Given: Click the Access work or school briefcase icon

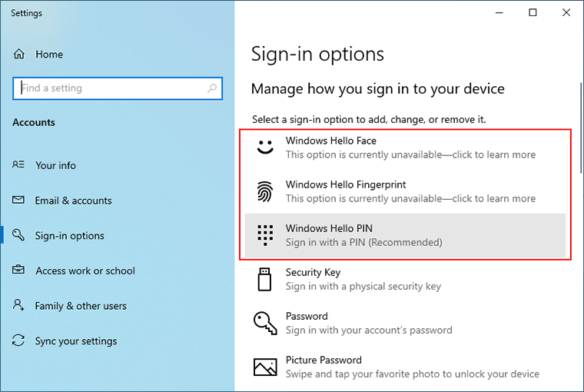Looking at the screenshot, I should click(x=18, y=270).
